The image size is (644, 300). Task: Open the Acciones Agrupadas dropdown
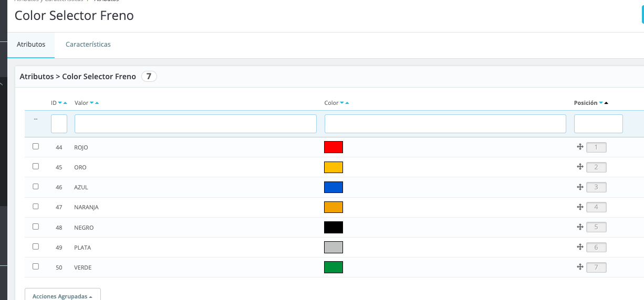(63, 296)
